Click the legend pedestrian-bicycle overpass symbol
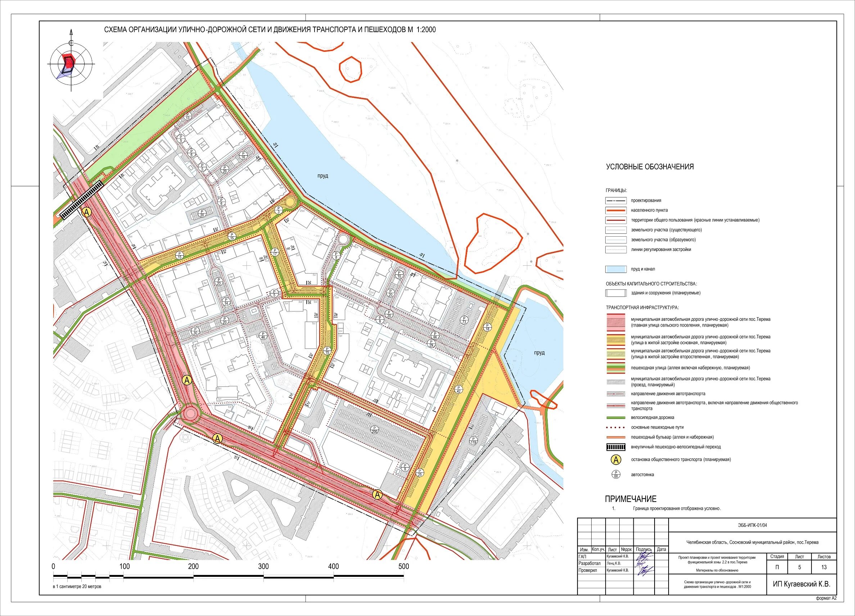This screenshot has width=855, height=616. 616,447
